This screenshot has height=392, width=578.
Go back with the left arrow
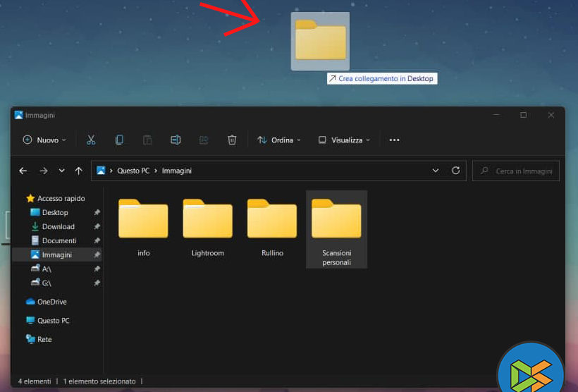coord(23,171)
